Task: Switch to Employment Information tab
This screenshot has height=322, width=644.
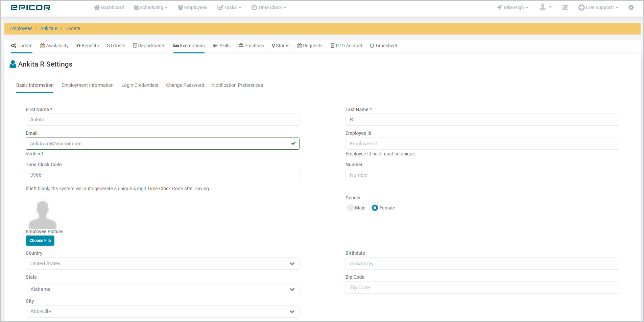Action: pos(88,85)
